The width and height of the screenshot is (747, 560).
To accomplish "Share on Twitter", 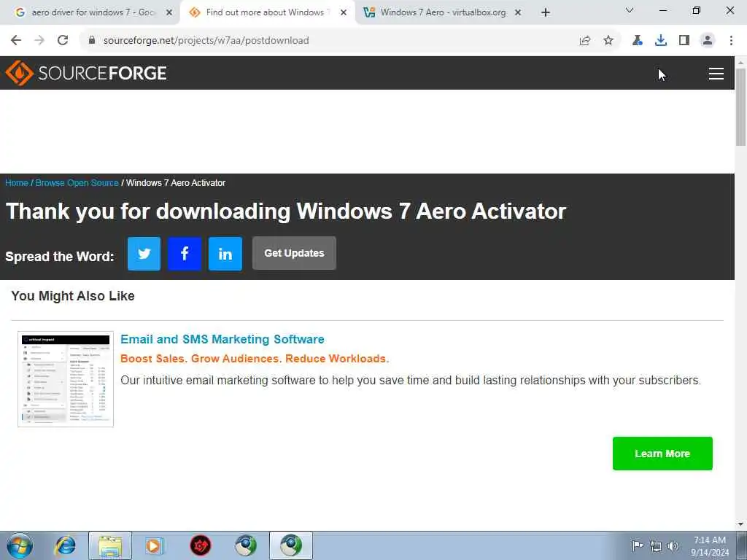I will 144,253.
